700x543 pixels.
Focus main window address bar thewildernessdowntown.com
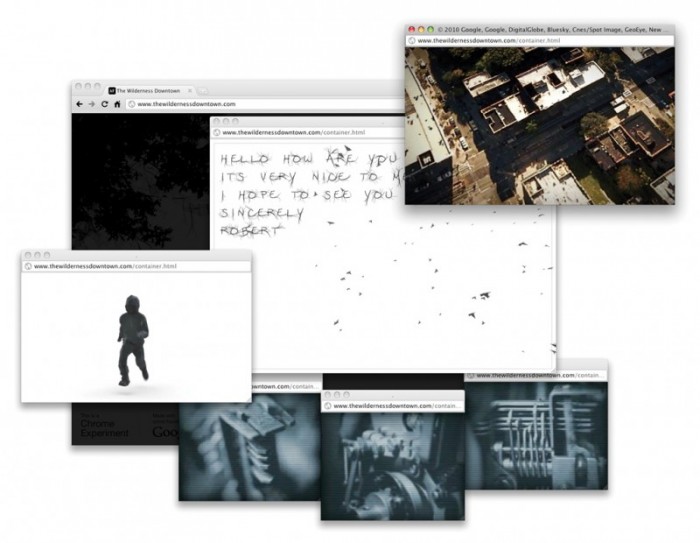click(x=266, y=104)
